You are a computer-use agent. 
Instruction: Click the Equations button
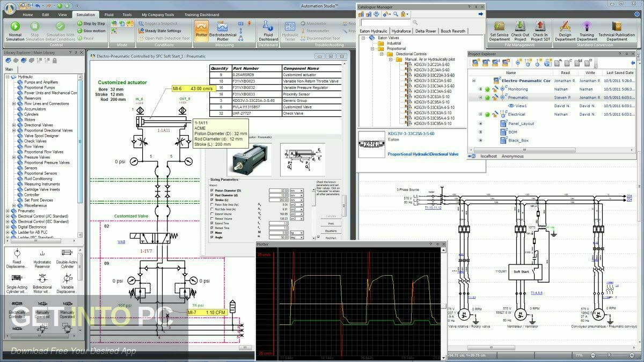coord(331,231)
